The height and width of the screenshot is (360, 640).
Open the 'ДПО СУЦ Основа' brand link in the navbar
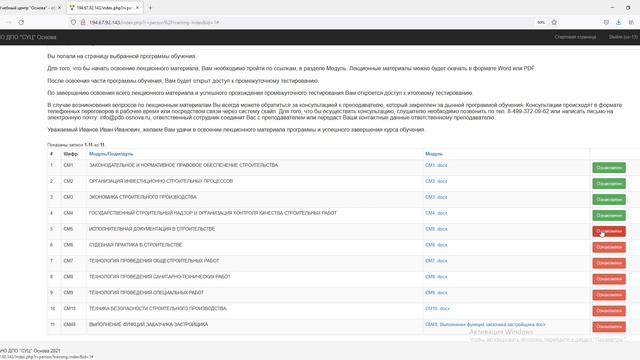click(x=28, y=37)
